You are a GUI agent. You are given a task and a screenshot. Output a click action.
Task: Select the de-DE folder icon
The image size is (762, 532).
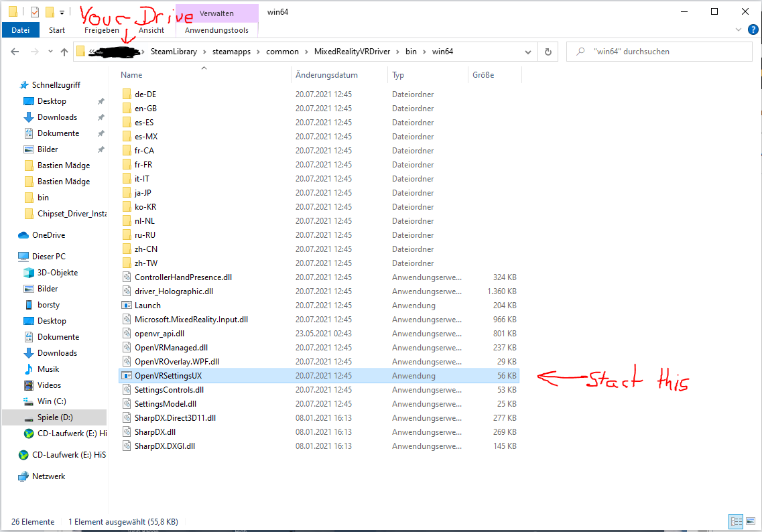[127, 94]
